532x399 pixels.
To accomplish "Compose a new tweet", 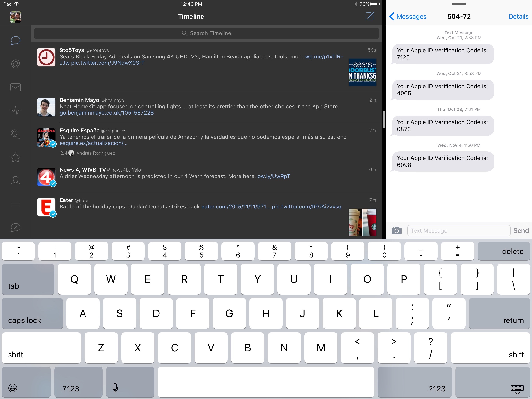I will tap(370, 16).
